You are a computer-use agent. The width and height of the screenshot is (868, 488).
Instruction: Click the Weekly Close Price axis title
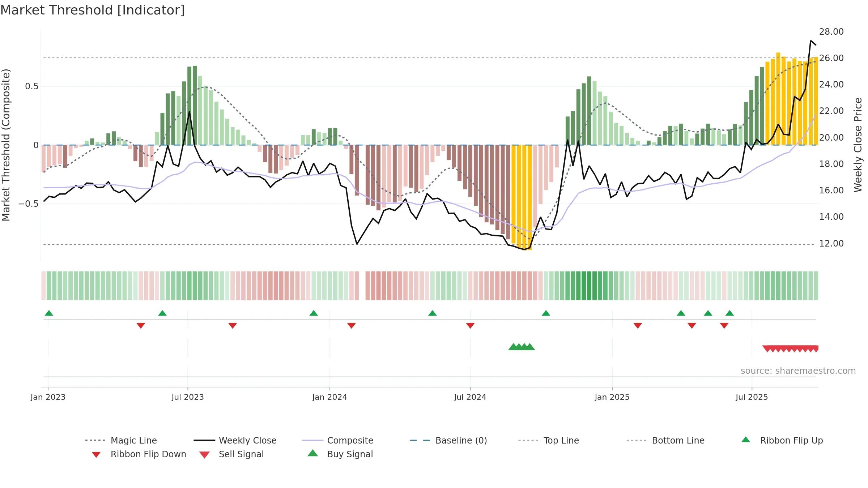pyautogui.click(x=858, y=145)
